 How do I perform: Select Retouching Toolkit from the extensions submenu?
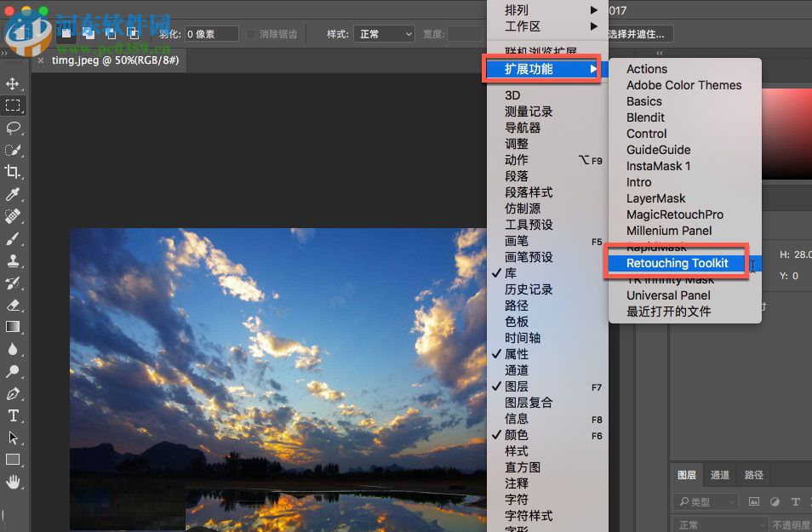677,263
